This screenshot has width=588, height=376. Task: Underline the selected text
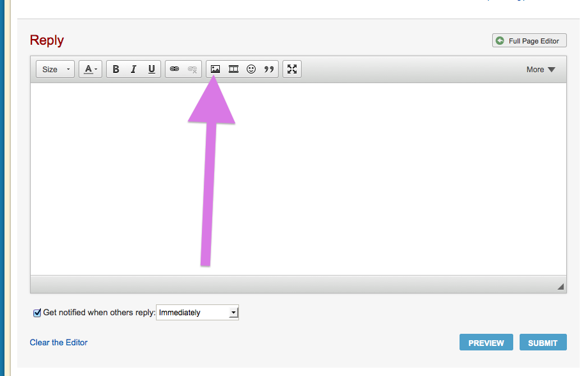coord(151,69)
